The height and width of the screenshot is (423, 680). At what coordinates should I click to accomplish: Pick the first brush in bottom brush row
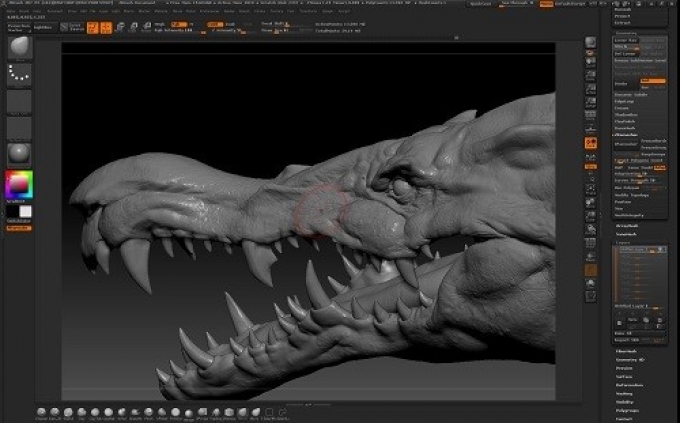click(x=41, y=412)
